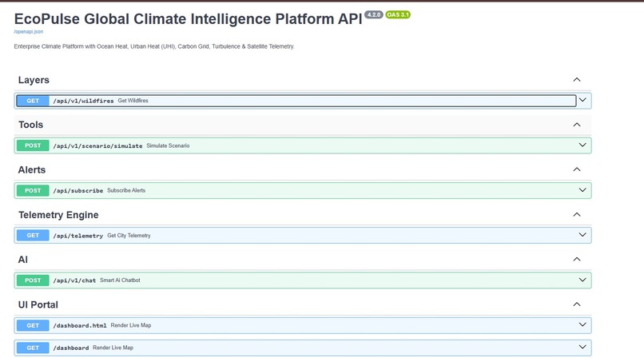Click the /api/v1/scenario/simulate path text

[97, 145]
